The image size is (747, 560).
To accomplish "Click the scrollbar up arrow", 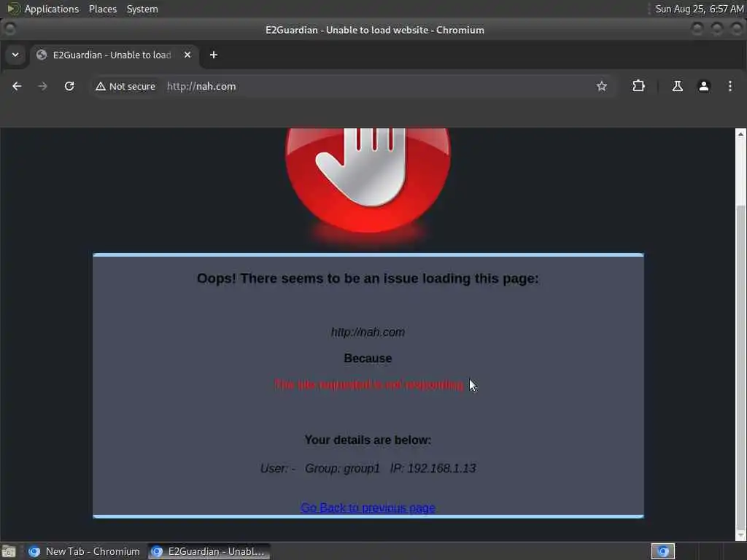I will click(740, 134).
